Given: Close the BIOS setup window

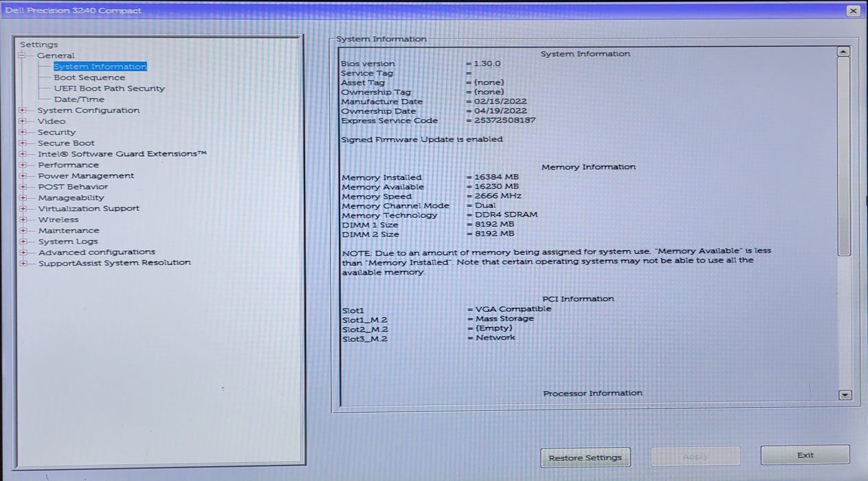Looking at the screenshot, I should tap(853, 10).
